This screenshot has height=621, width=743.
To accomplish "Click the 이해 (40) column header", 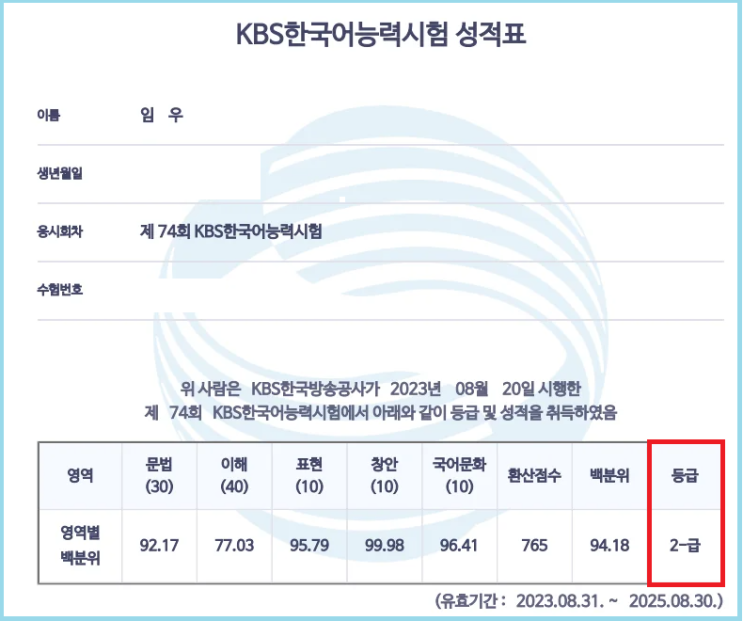I will coord(235,476).
